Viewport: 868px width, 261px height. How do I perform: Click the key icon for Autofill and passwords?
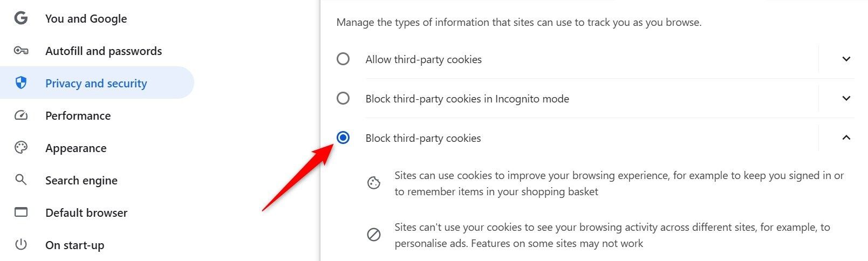point(21,51)
